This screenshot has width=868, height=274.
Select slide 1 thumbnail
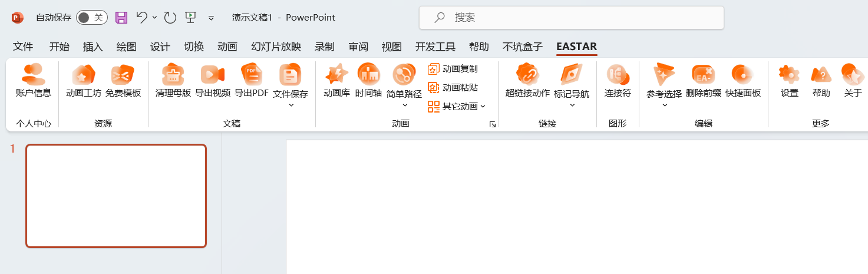pyautogui.click(x=116, y=196)
